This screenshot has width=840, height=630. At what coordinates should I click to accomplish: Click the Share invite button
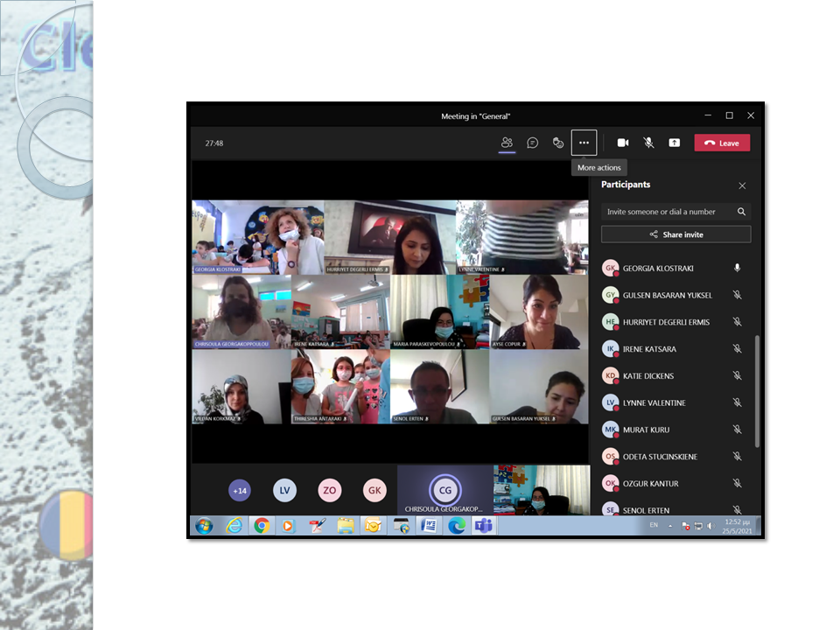[x=675, y=234]
